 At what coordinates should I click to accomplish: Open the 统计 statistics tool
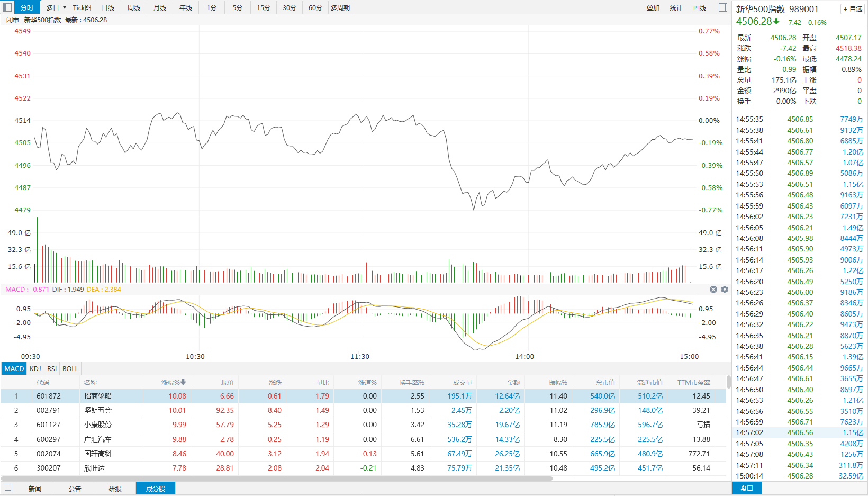(676, 7)
